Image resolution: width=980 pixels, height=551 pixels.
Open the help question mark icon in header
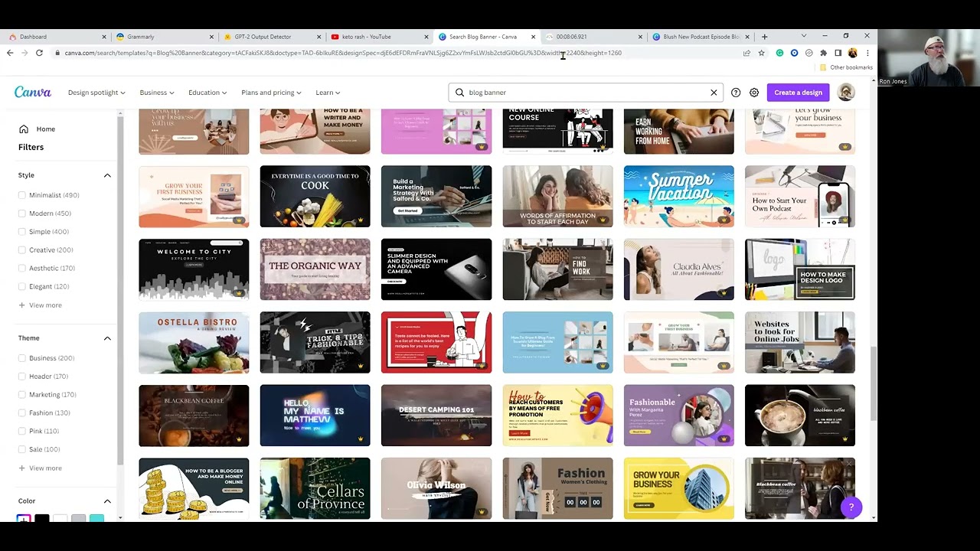click(736, 93)
